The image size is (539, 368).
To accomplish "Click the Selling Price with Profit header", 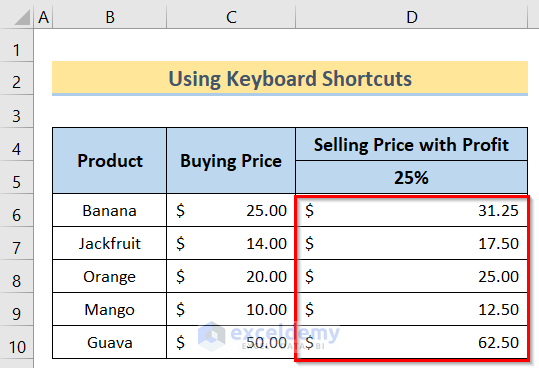I will [411, 144].
